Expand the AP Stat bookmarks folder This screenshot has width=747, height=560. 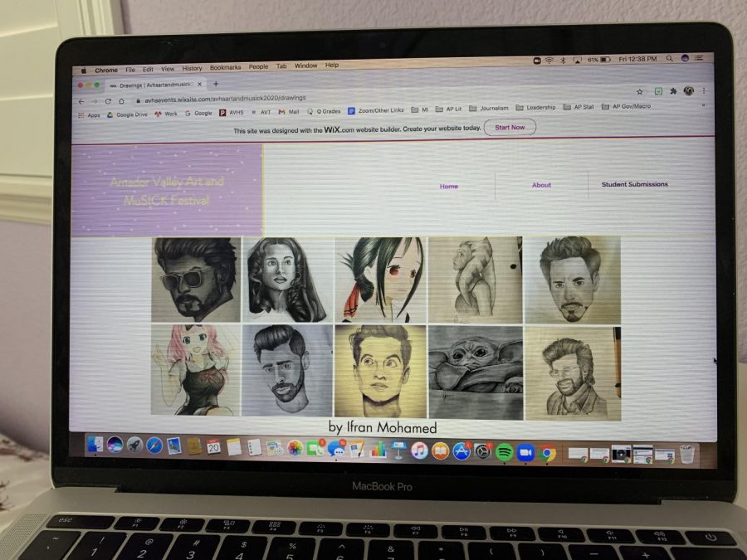click(579, 107)
